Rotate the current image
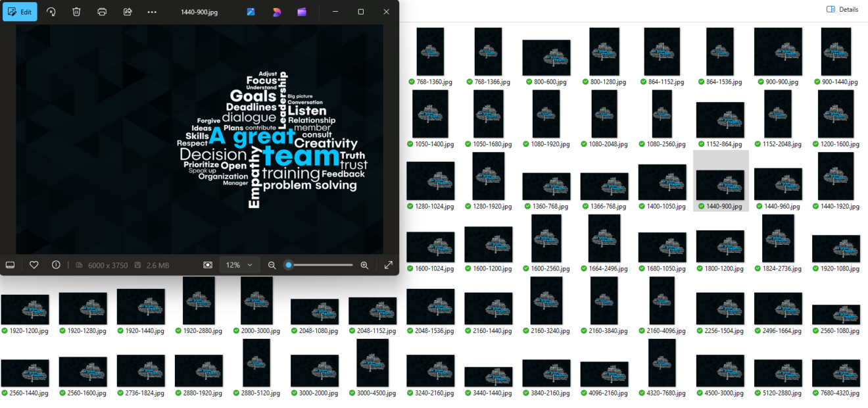 tap(51, 12)
